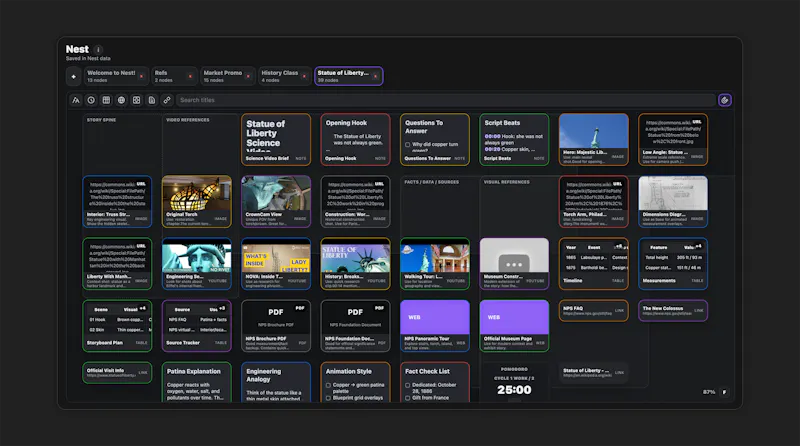Image resolution: width=800 pixels, height=446 pixels.
Task: Check 'Blueprint grid overlays' checkbox
Action: coord(328,398)
